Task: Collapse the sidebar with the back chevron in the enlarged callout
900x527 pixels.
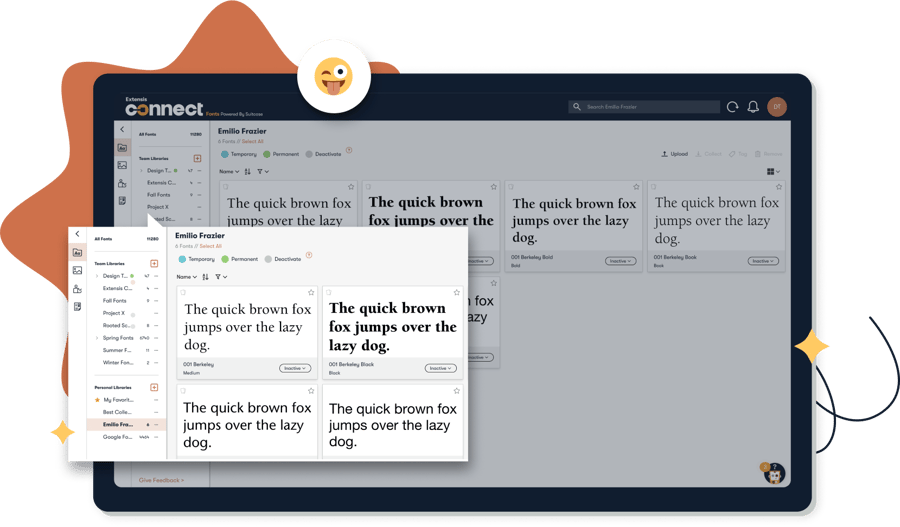Action: 77,234
